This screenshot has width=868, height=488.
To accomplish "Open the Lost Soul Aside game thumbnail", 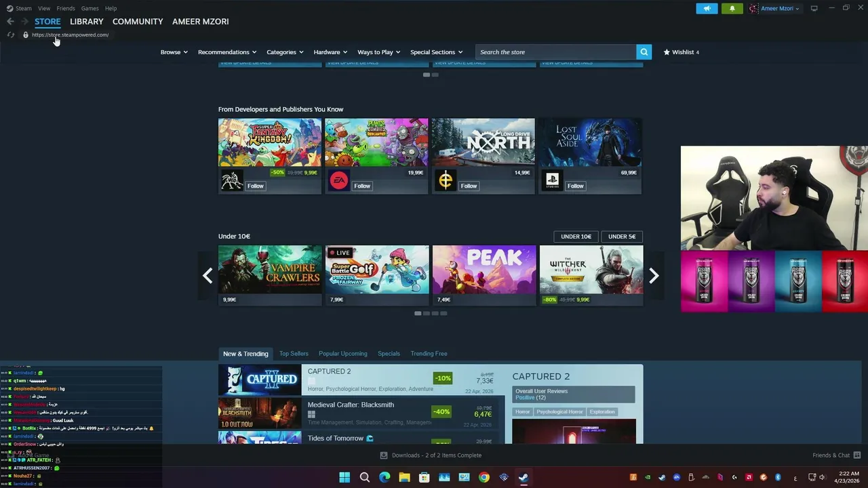I will [590, 142].
